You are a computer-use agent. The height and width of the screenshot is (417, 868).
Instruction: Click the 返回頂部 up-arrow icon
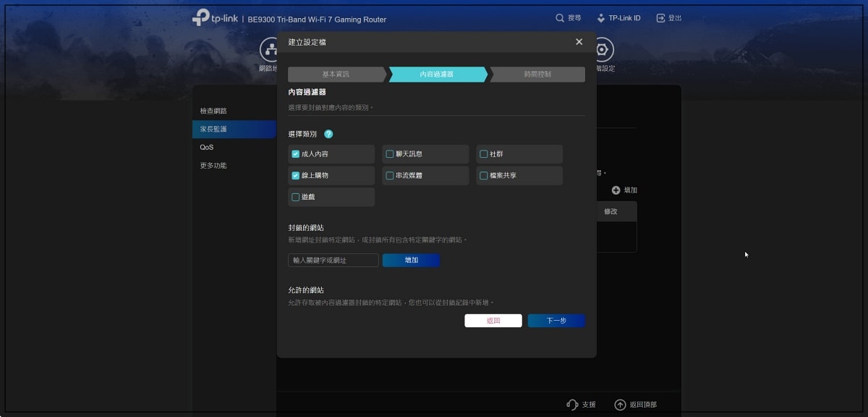[620, 405]
